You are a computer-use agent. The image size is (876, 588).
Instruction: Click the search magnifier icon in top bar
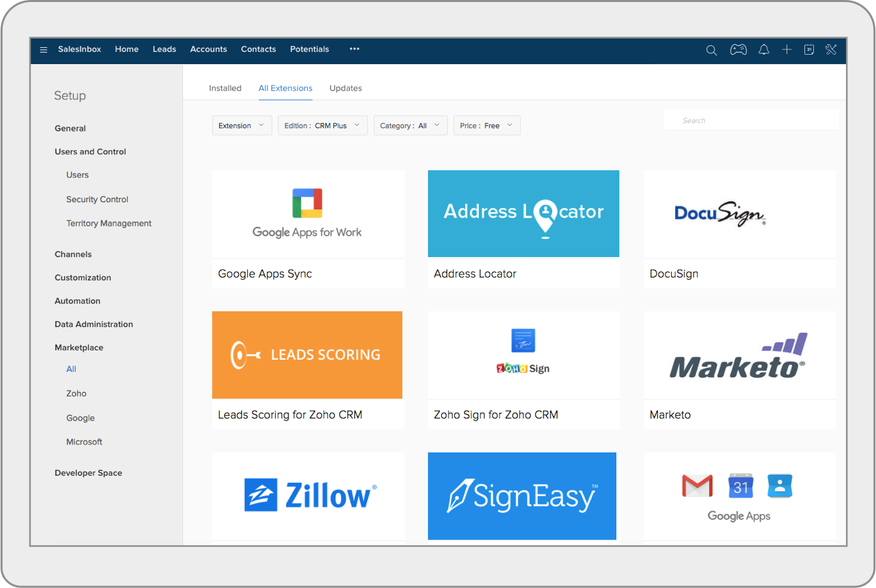712,50
